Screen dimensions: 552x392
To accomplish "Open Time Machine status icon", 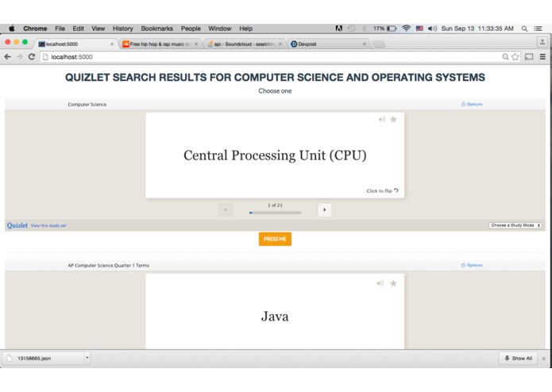I will (x=351, y=29).
